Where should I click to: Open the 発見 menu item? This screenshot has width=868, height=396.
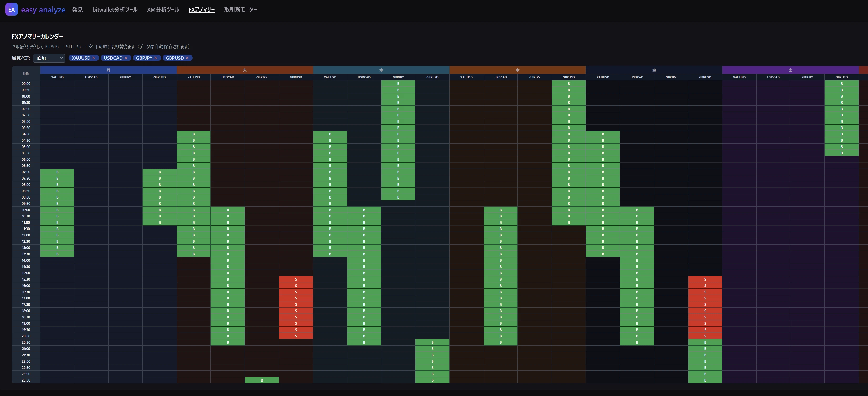77,10
